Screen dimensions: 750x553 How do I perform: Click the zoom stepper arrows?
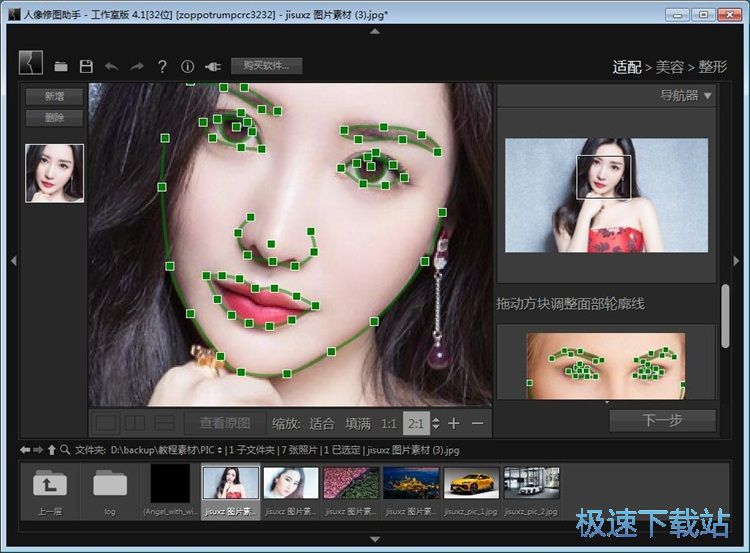point(436,423)
